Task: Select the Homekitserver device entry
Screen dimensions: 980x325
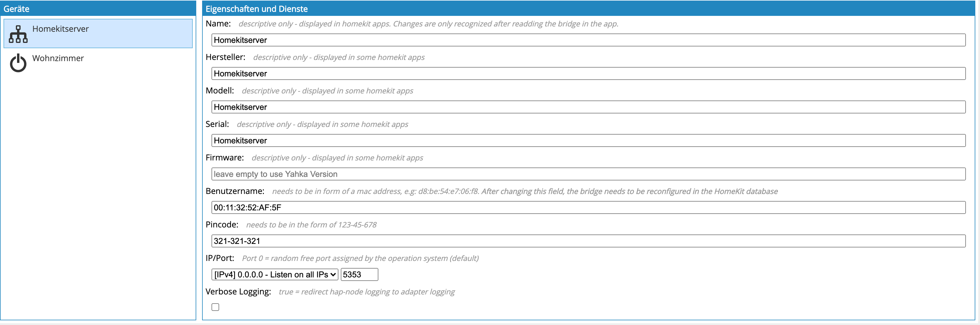Action: pos(98,33)
